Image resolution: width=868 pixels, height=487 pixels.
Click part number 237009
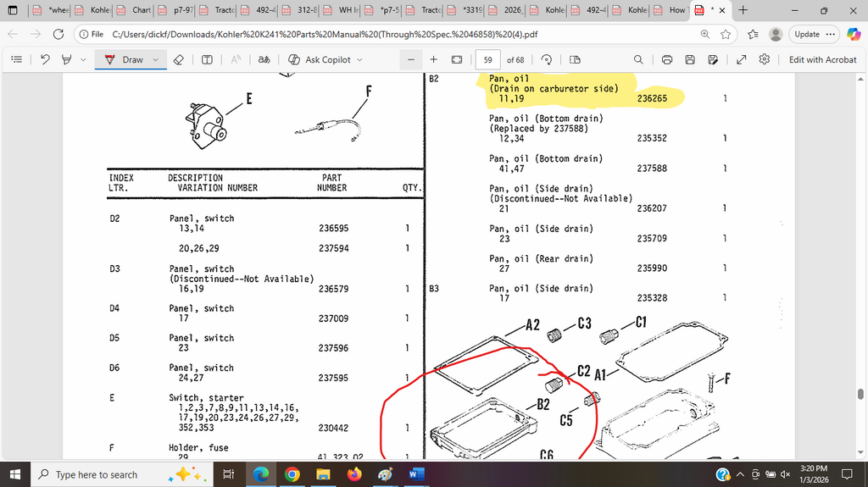coord(333,318)
